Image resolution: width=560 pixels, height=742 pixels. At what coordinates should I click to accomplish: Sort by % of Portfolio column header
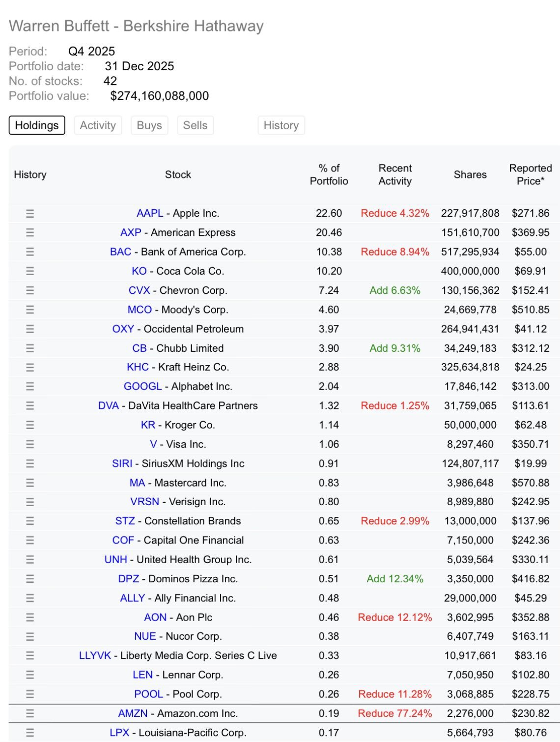[329, 174]
